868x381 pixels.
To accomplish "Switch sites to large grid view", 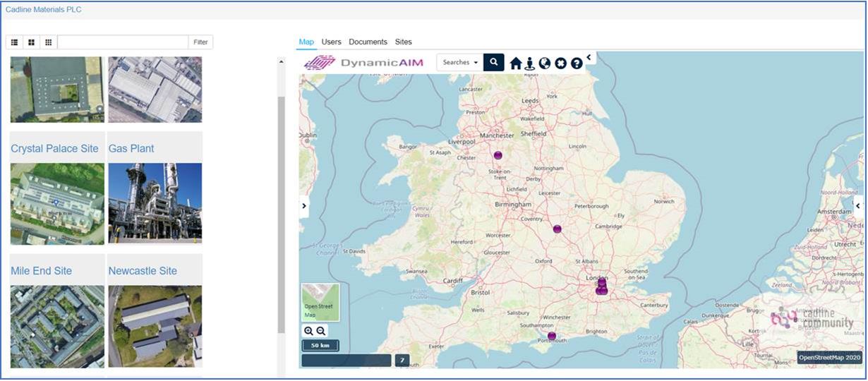I will [31, 42].
